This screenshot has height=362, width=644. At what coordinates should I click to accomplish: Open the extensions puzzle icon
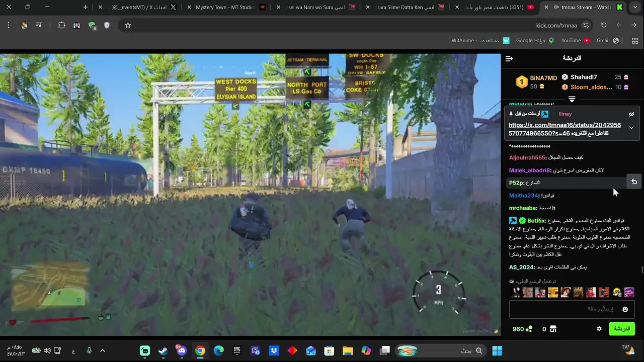(x=61, y=25)
